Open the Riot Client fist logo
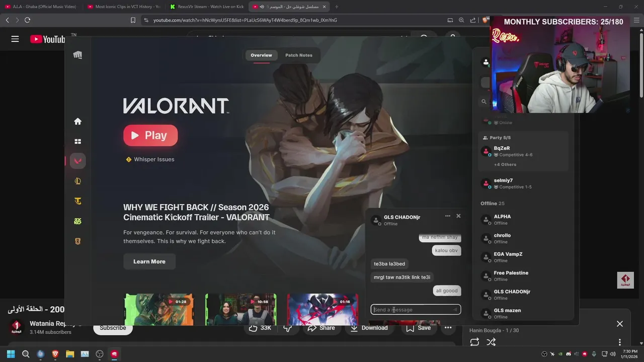The width and height of the screenshot is (644, 362). coord(77,55)
